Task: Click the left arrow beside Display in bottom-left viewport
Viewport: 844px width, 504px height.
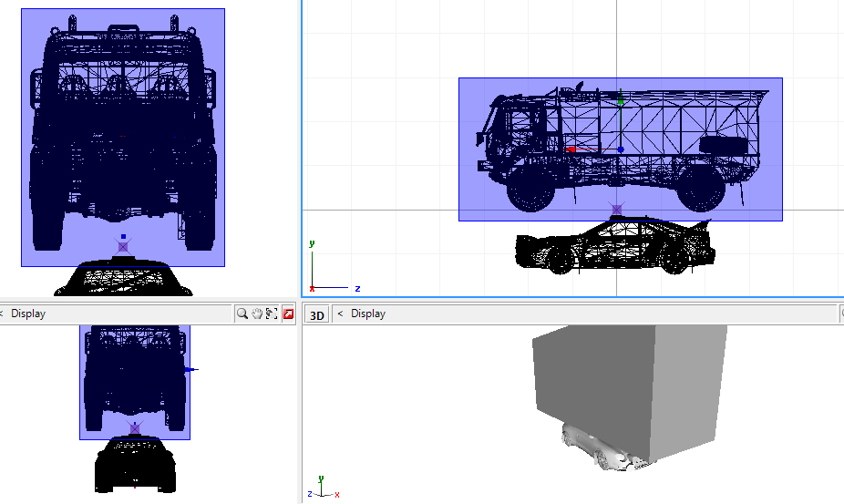Action: (x=3, y=314)
